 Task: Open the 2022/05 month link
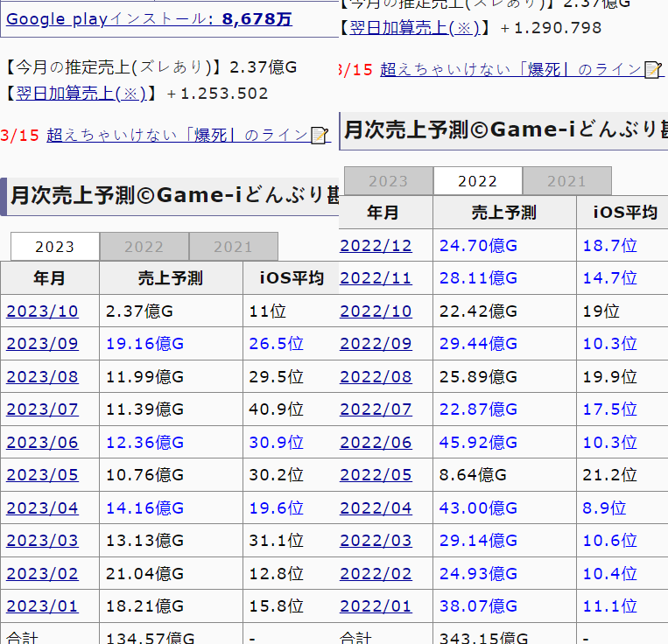point(376,474)
